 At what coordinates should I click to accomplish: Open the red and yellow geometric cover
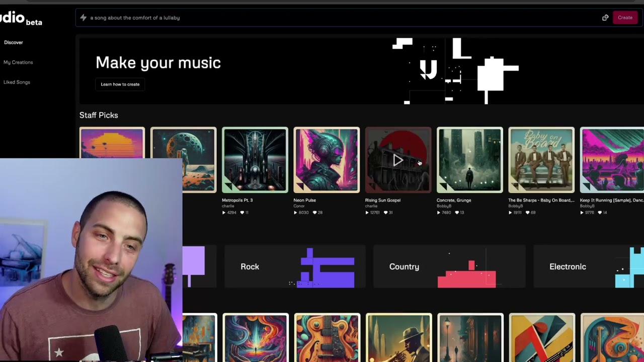pyautogui.click(x=541, y=338)
